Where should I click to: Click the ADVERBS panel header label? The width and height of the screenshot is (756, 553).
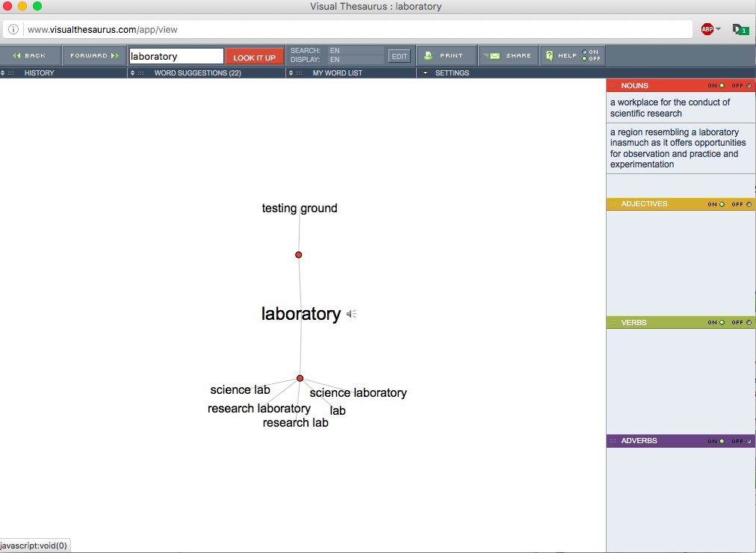639,441
